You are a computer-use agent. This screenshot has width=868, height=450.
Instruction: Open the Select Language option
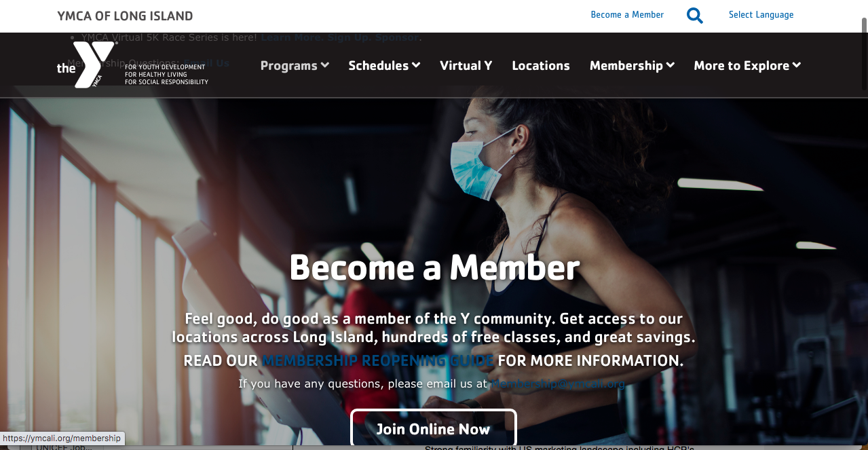click(x=761, y=14)
